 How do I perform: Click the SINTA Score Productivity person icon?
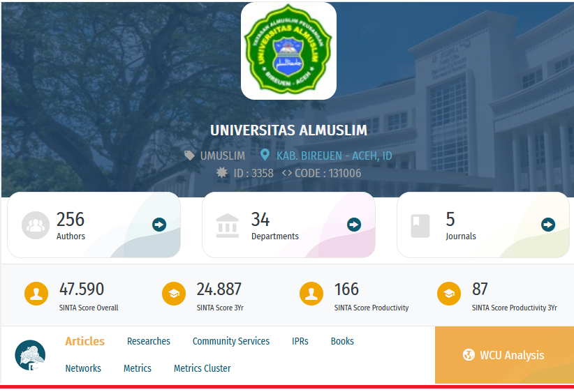311,294
